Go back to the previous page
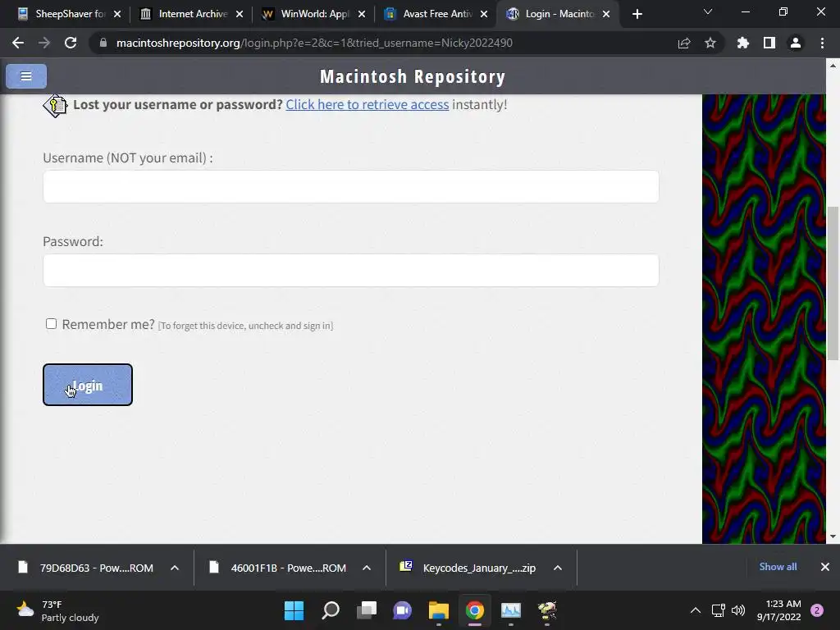840x630 pixels. (x=18, y=43)
